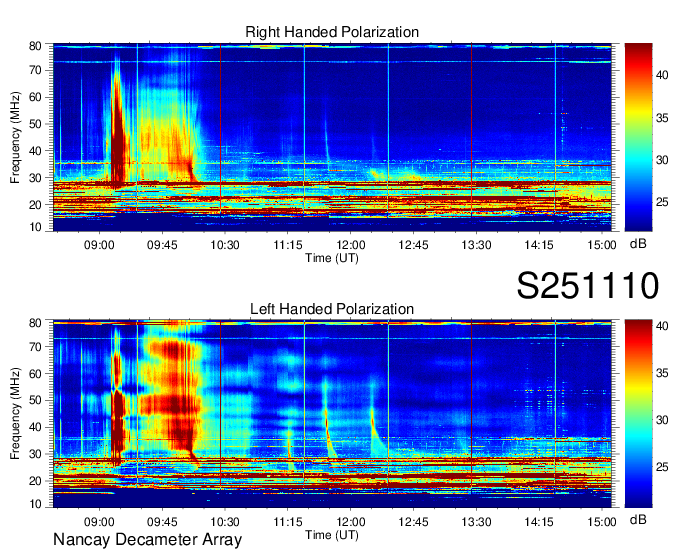Screen dimensions: 680x552
Task: Click the 25 value on the lower colorbar scale
Action: coord(664,467)
